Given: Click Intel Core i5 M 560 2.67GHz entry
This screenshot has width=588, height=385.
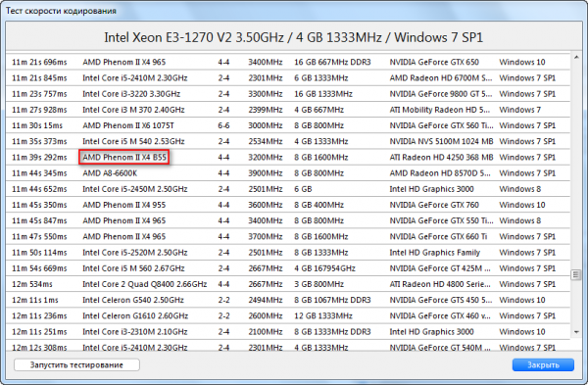Looking at the screenshot, I should (133, 268).
